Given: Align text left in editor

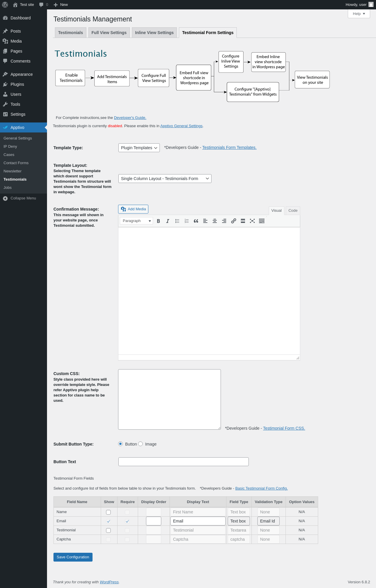Looking at the screenshot, I should coord(205,221).
